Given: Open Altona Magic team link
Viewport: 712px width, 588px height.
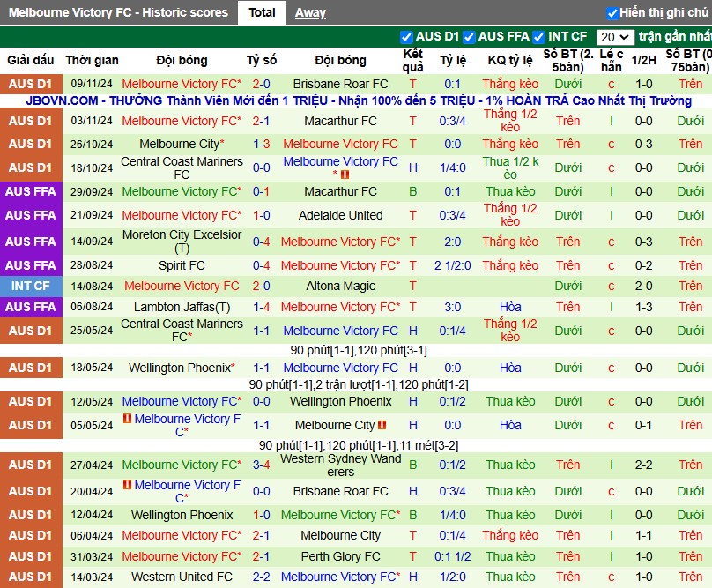Looking at the screenshot, I should pos(340,286).
